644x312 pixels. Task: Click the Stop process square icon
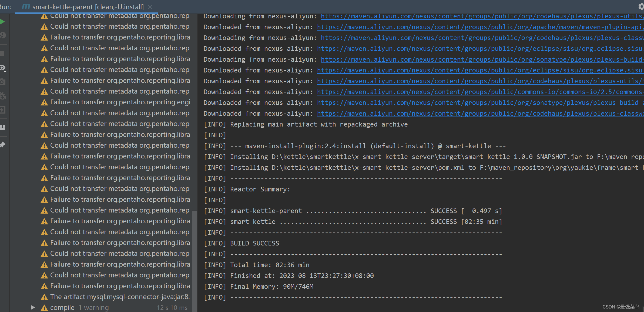pyautogui.click(x=2, y=54)
